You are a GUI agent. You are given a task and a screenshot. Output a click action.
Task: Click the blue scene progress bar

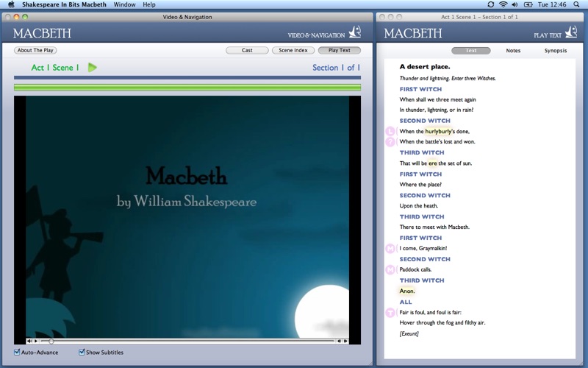pyautogui.click(x=187, y=78)
